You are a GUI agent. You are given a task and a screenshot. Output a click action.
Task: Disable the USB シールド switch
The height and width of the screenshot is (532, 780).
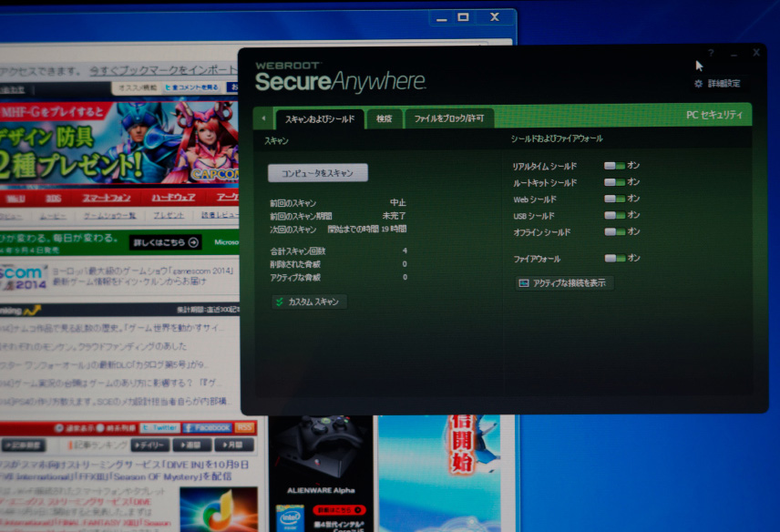point(614,215)
